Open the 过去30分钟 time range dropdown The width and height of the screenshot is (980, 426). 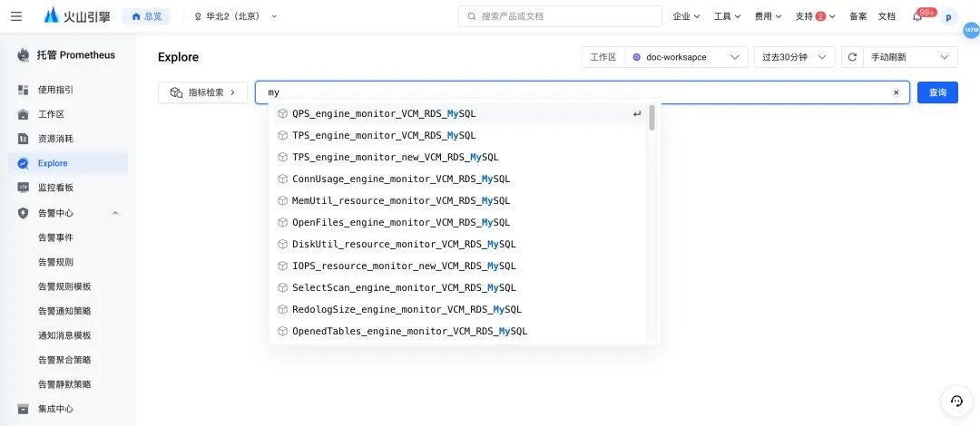pos(794,57)
